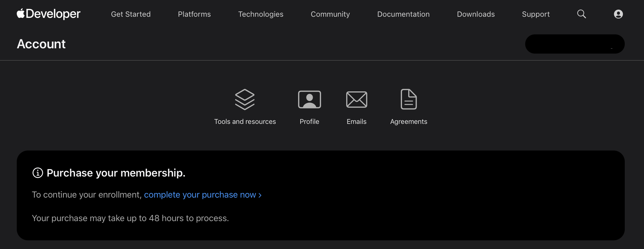
Task: Open the Community menu
Action: click(x=330, y=14)
